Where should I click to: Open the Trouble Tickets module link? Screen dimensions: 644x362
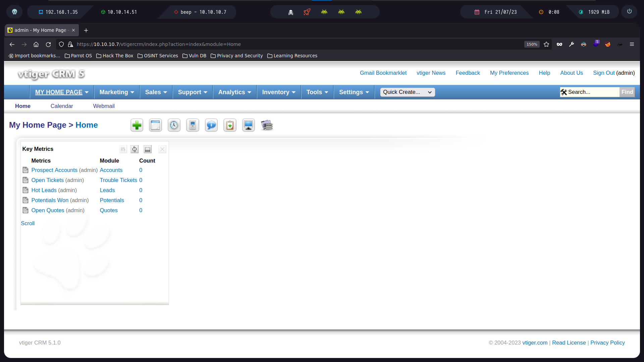118,180
